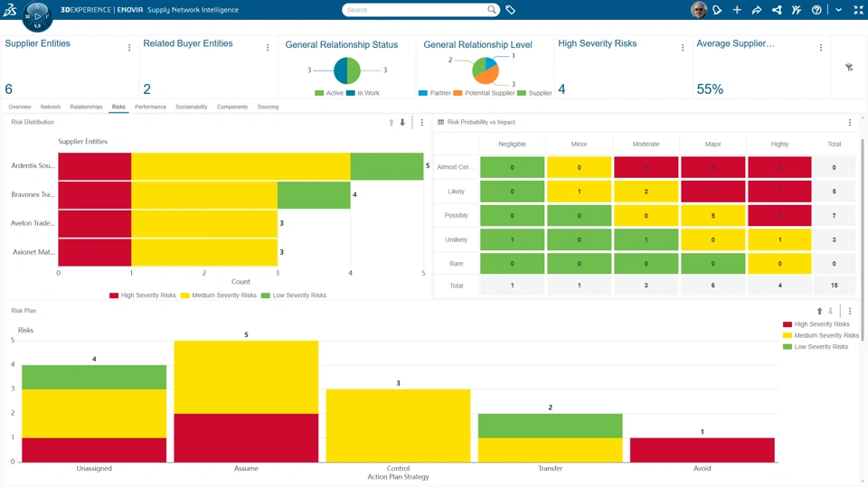Viewport: 868px width, 487px height.
Task: Click in the Search input field
Action: click(x=415, y=9)
